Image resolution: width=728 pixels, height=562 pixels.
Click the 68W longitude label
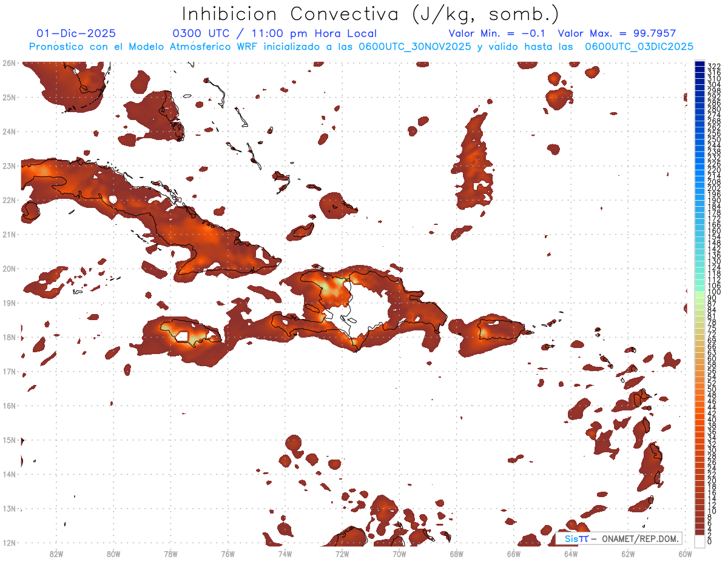(457, 554)
